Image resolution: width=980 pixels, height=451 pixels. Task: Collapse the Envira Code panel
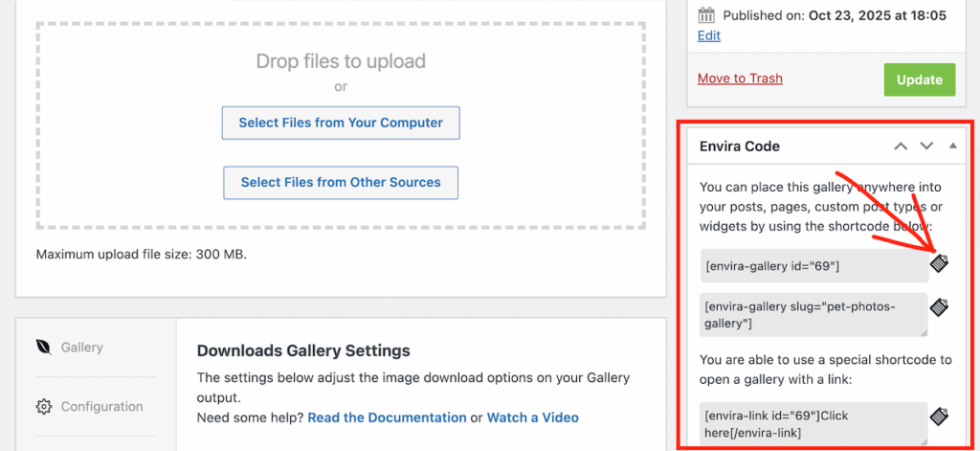click(x=952, y=147)
